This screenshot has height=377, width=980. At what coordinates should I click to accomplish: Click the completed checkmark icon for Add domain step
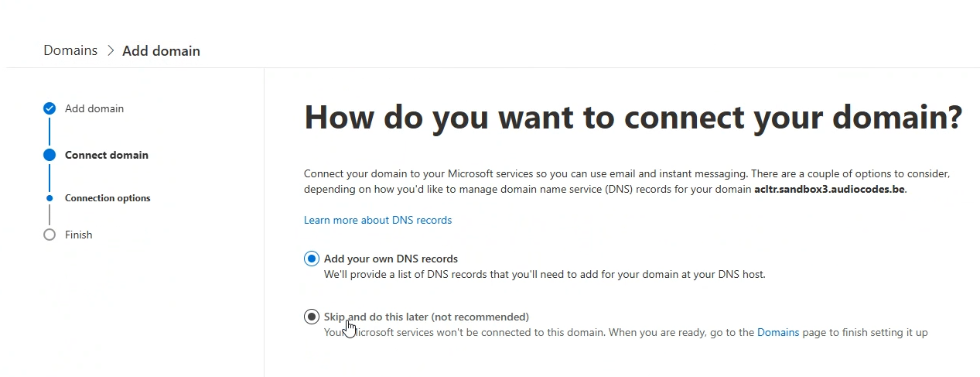[50, 108]
